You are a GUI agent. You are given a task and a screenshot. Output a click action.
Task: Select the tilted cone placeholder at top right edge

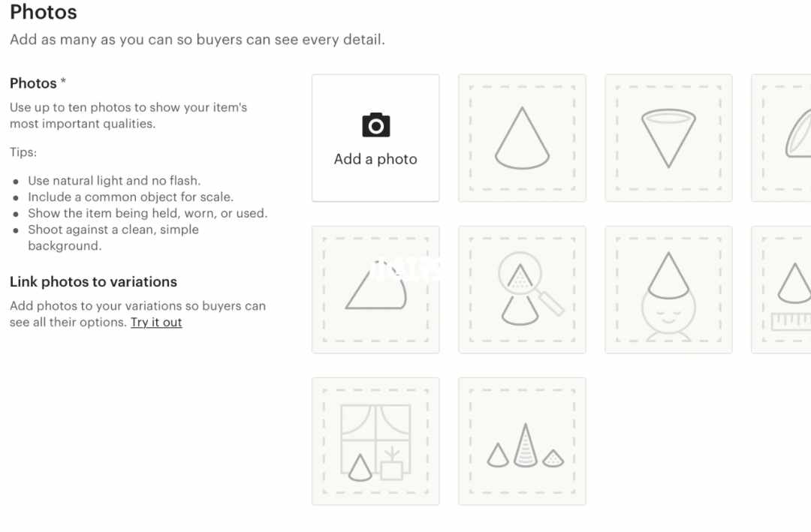[782, 138]
